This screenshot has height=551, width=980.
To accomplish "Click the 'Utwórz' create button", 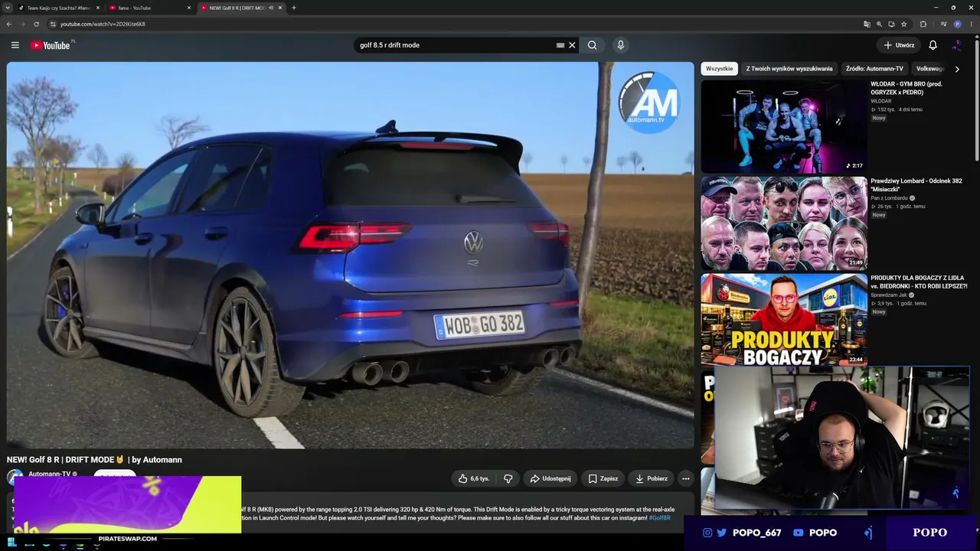I will pyautogui.click(x=899, y=45).
